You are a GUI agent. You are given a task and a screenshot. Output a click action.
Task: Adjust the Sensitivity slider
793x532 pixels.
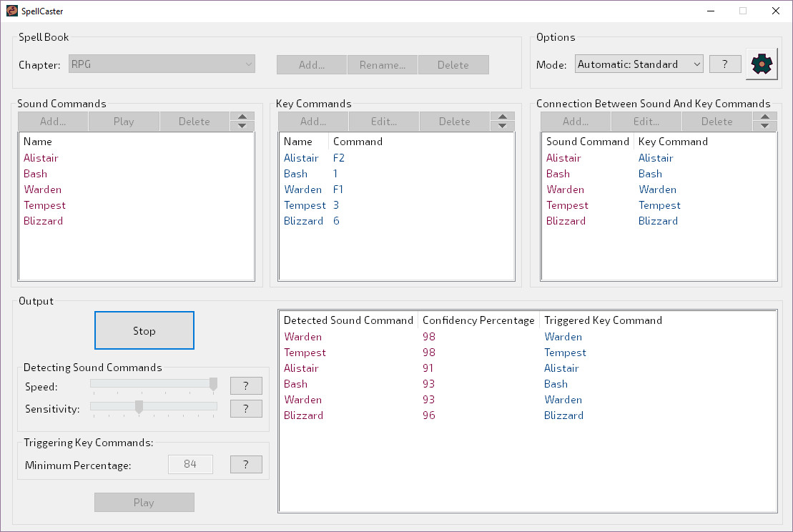139,407
